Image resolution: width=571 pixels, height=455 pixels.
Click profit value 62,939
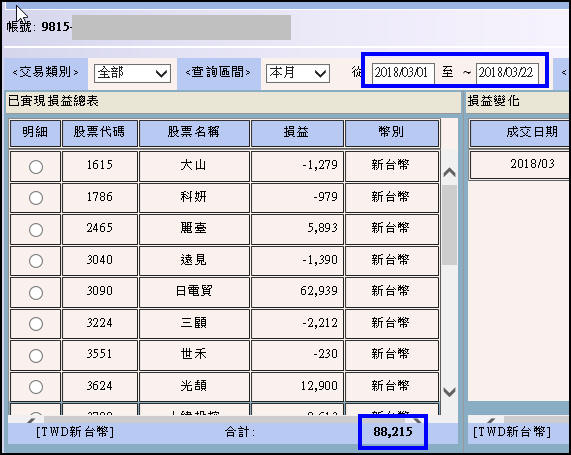(x=319, y=292)
